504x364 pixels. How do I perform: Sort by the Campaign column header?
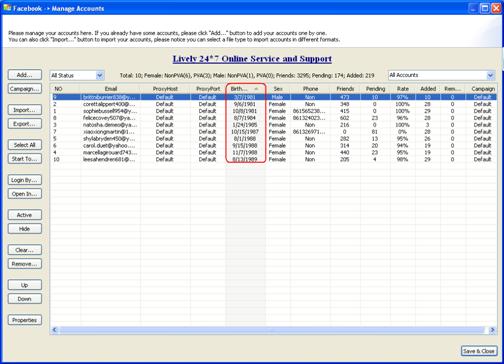(482, 89)
